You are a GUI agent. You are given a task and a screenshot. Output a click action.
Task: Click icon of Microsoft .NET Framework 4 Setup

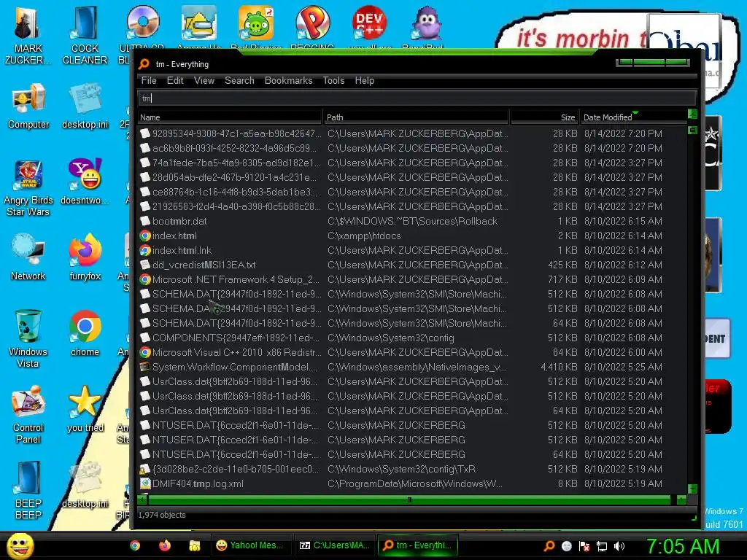click(145, 279)
